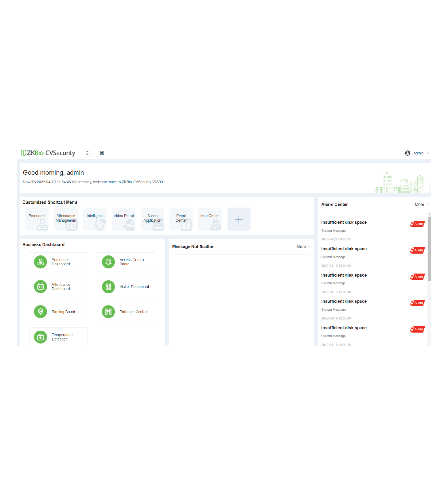
Task: Open the ZKBio CVSecurity logo home
Action: pyautogui.click(x=48, y=153)
